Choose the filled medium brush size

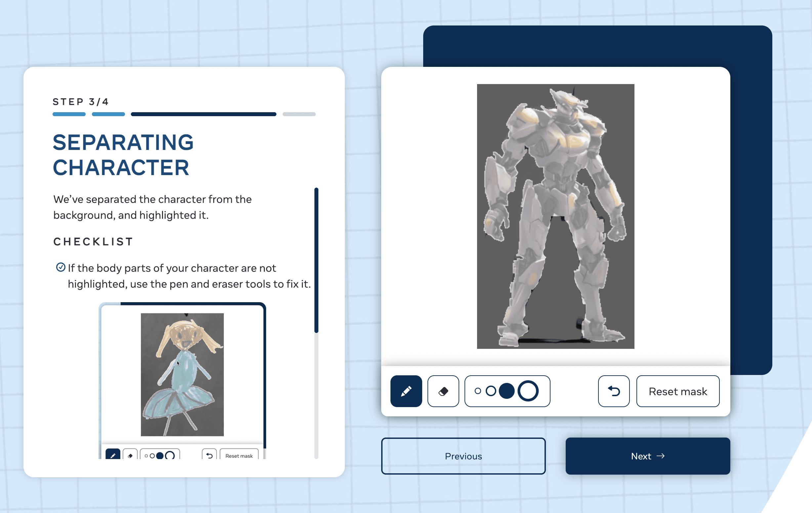(x=506, y=391)
